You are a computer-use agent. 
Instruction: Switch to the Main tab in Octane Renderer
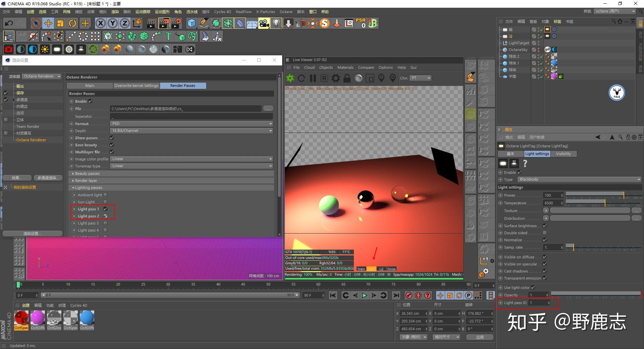click(90, 86)
